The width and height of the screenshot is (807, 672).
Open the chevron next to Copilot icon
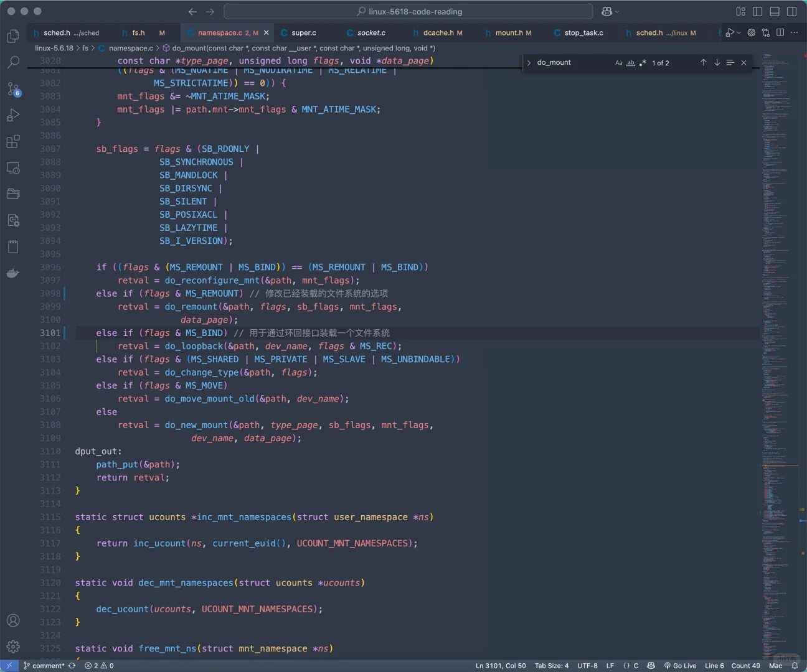tap(616, 12)
